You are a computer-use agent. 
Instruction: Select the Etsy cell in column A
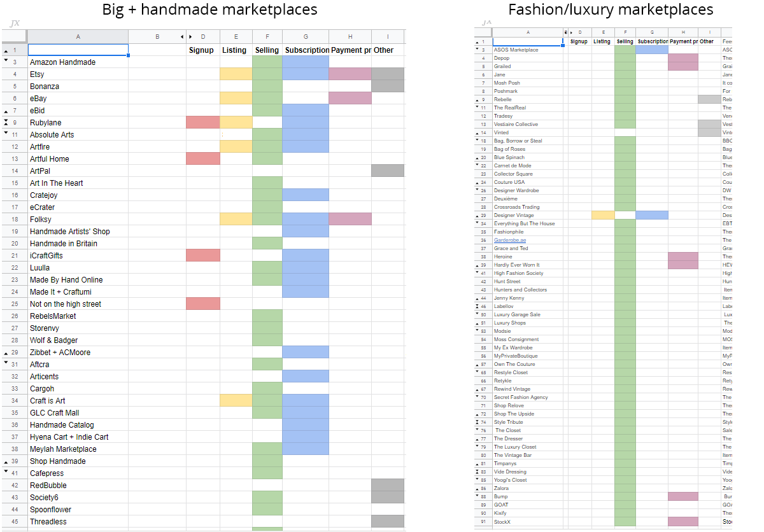(x=78, y=74)
